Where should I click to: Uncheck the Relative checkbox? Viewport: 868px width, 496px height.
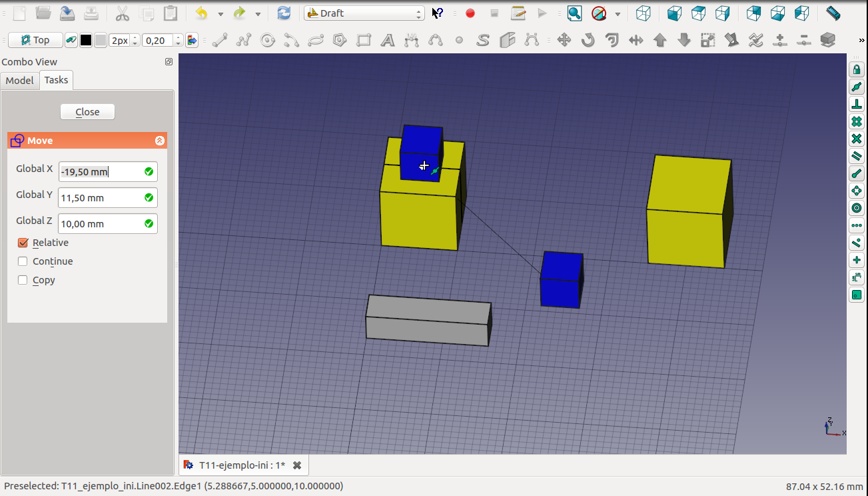pyautogui.click(x=23, y=243)
